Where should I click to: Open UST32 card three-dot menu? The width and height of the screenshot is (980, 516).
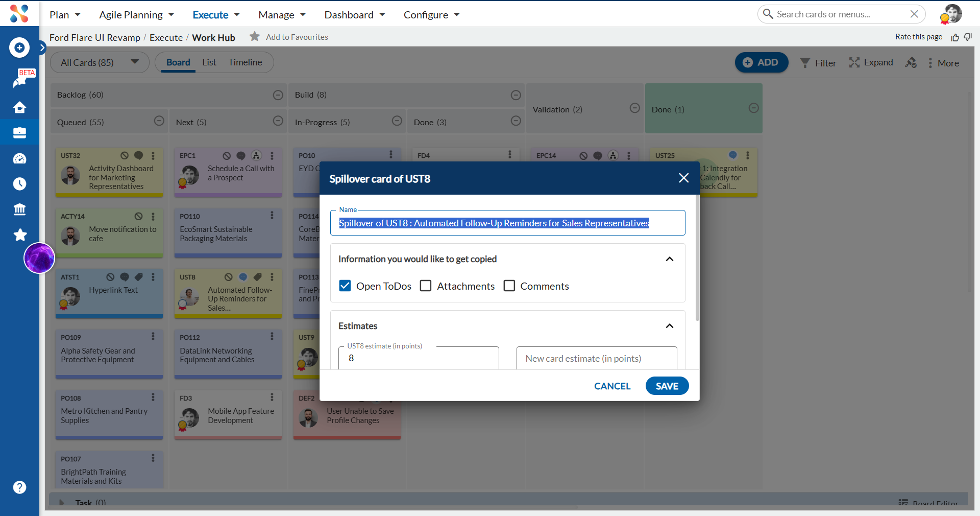click(153, 155)
